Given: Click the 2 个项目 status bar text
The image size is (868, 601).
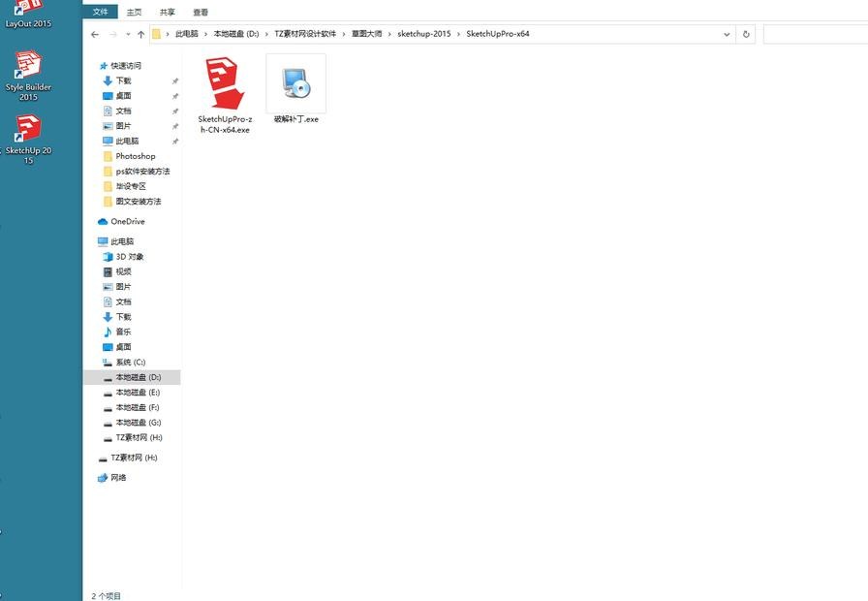Looking at the screenshot, I should pyautogui.click(x=106, y=596).
